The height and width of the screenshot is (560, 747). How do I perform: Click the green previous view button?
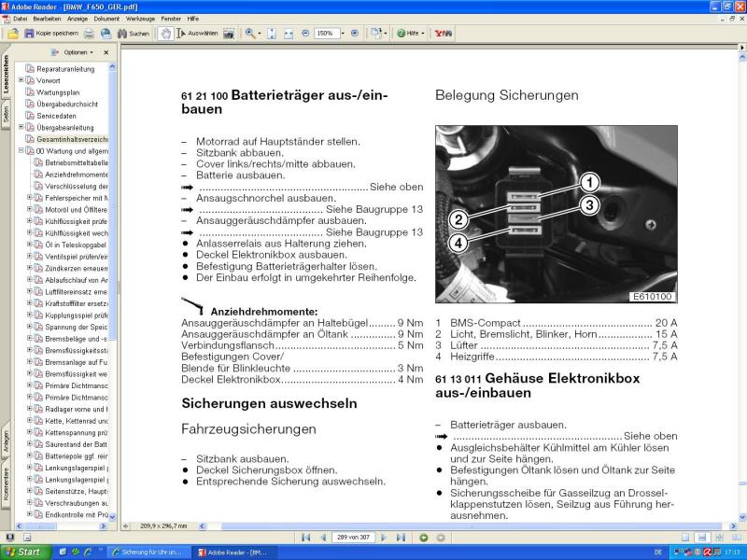point(424,538)
